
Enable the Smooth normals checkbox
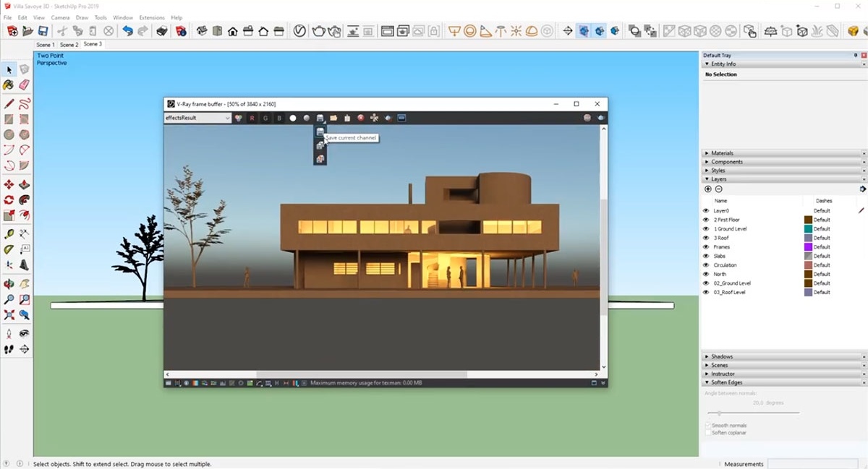click(x=708, y=426)
